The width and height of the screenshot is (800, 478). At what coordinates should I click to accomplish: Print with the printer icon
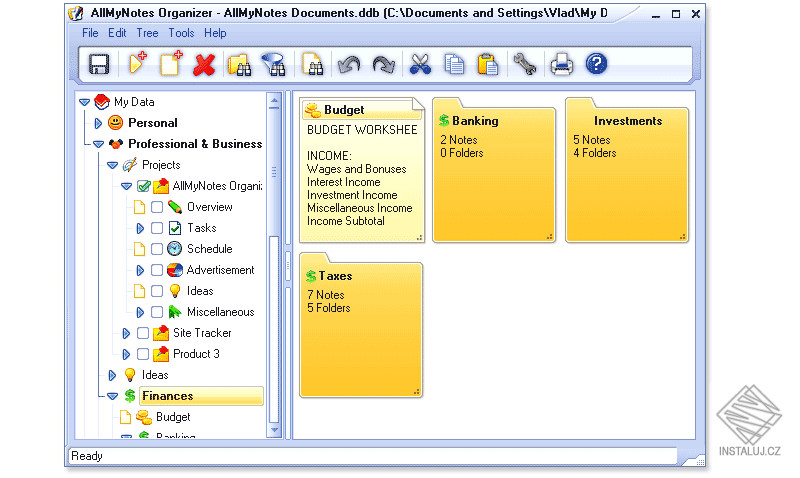pos(562,65)
